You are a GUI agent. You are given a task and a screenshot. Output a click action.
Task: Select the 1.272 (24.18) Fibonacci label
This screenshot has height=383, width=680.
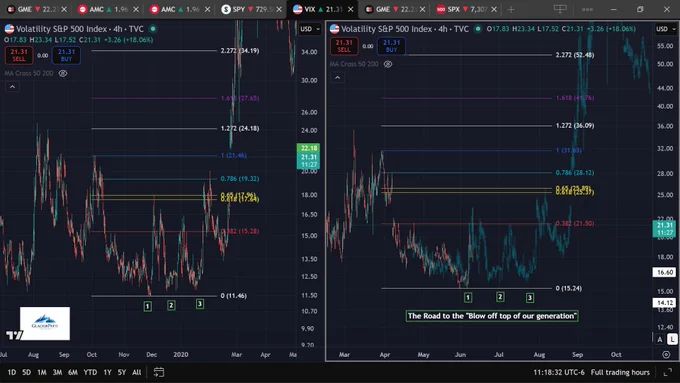coord(240,128)
